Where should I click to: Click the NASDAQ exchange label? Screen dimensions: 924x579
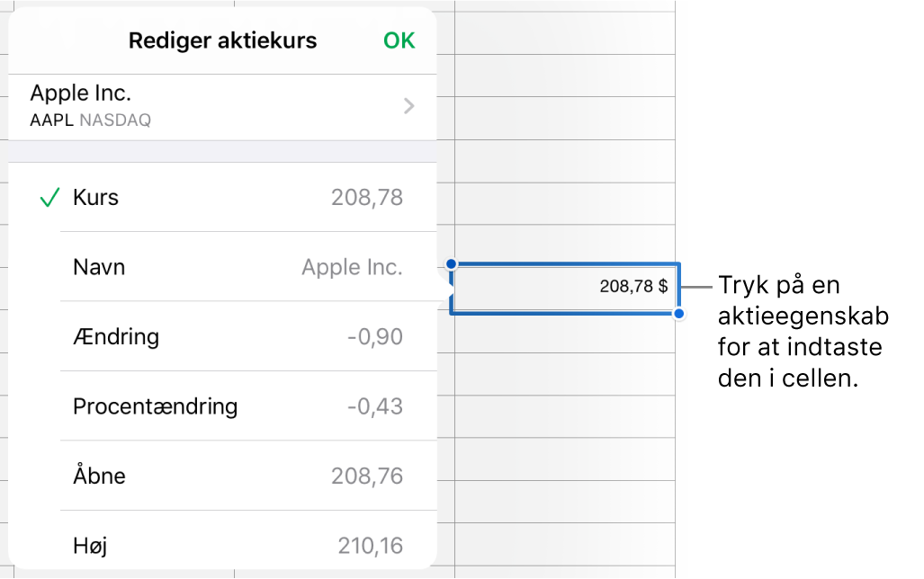point(115,120)
